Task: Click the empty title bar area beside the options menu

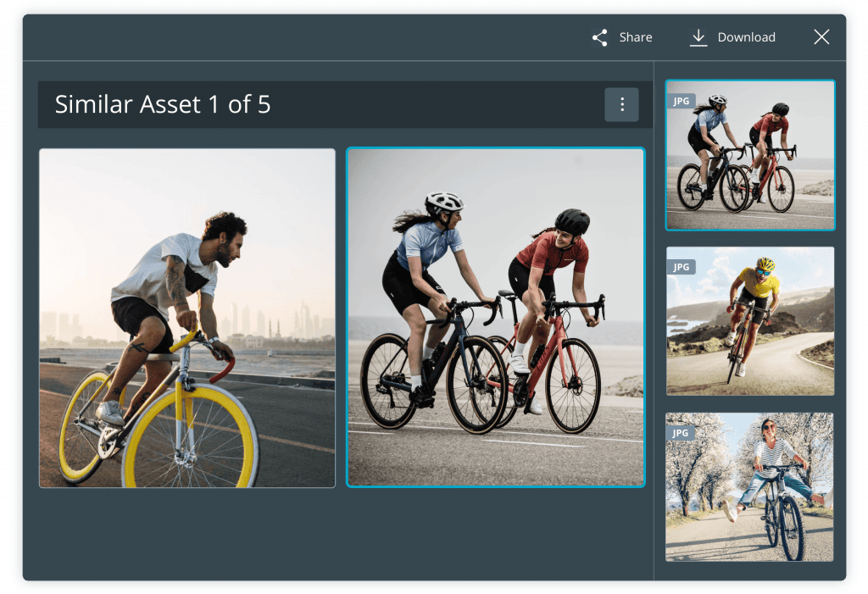Action: tap(441, 104)
